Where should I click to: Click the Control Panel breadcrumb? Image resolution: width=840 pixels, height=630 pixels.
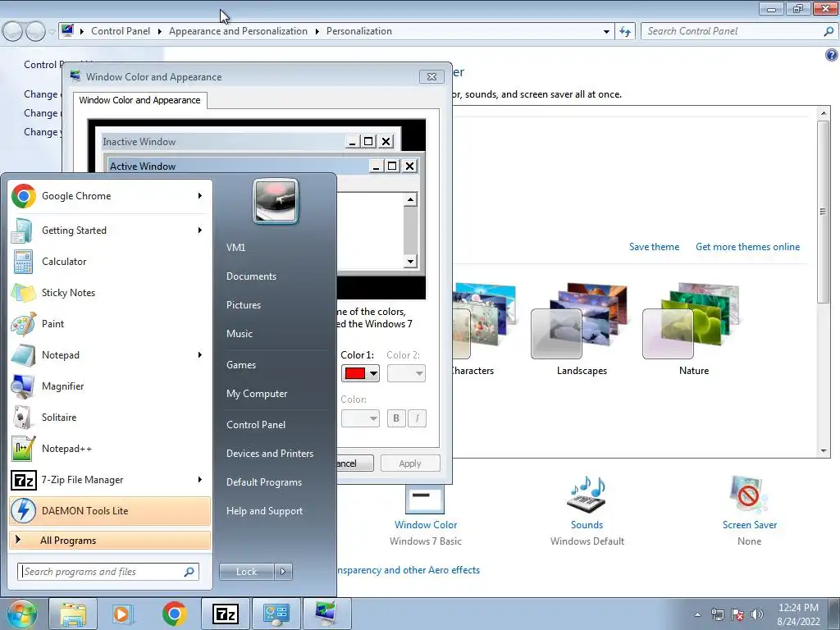point(121,31)
